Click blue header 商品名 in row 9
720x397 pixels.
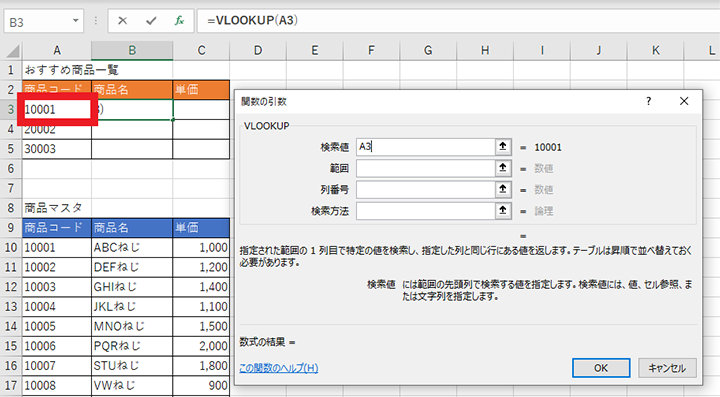tap(132, 228)
